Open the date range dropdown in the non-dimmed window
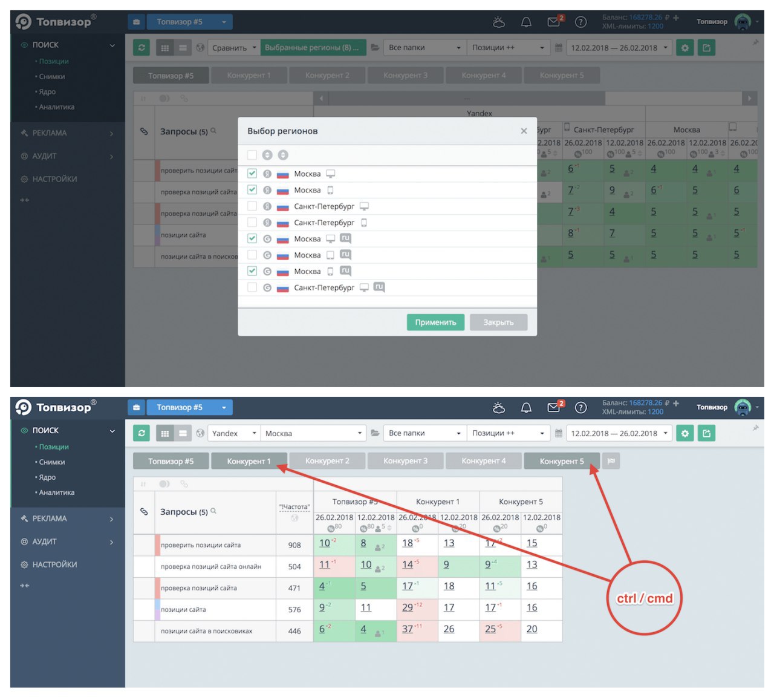 pyautogui.click(x=619, y=433)
